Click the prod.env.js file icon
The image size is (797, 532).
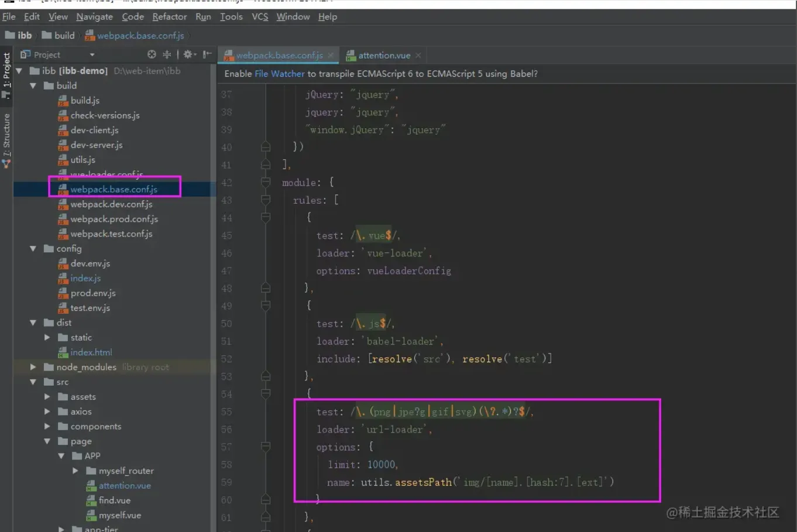[x=63, y=293]
